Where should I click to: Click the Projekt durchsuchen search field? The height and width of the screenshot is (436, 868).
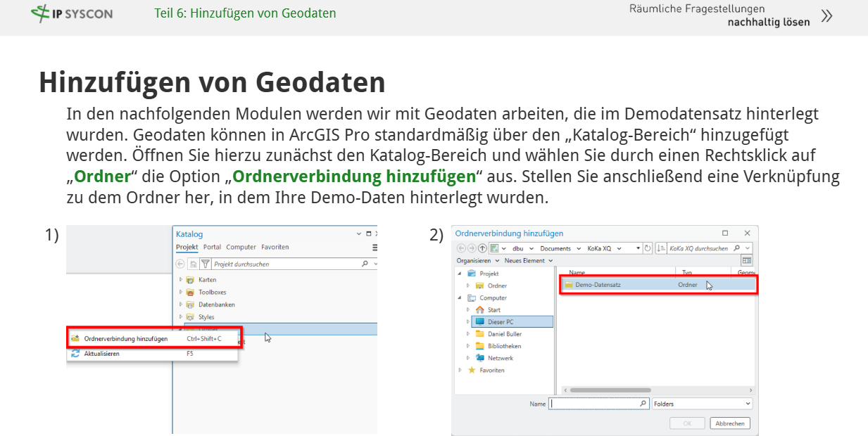(x=286, y=264)
